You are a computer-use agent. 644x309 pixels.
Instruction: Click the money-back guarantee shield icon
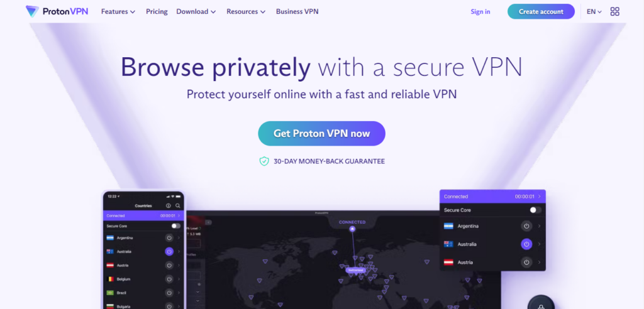(264, 161)
